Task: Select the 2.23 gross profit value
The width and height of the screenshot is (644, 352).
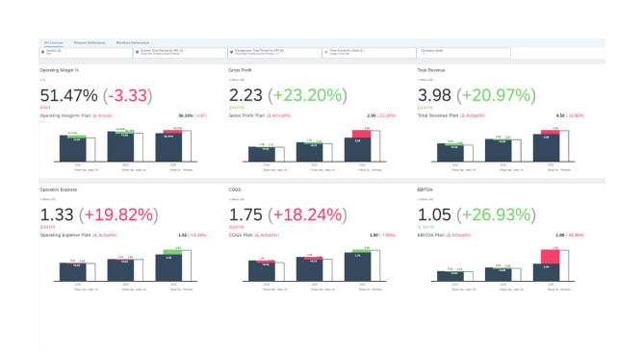Action: click(245, 95)
